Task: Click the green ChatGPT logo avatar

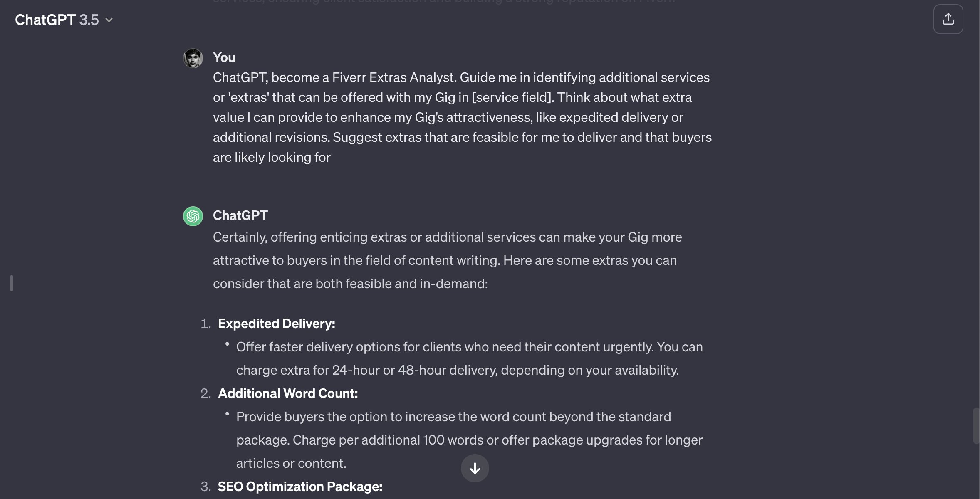Action: [193, 216]
